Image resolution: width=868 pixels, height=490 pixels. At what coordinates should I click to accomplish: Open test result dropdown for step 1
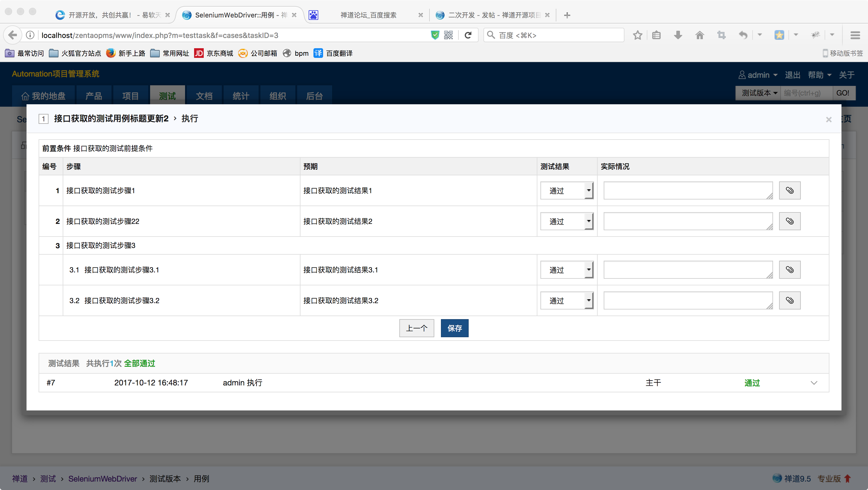click(x=567, y=190)
